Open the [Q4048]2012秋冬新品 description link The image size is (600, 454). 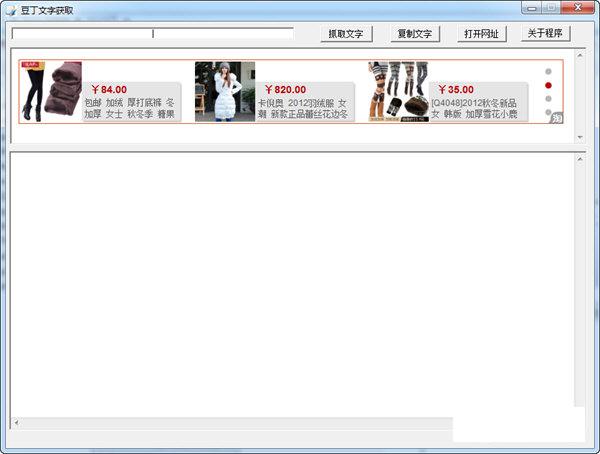[x=474, y=108]
